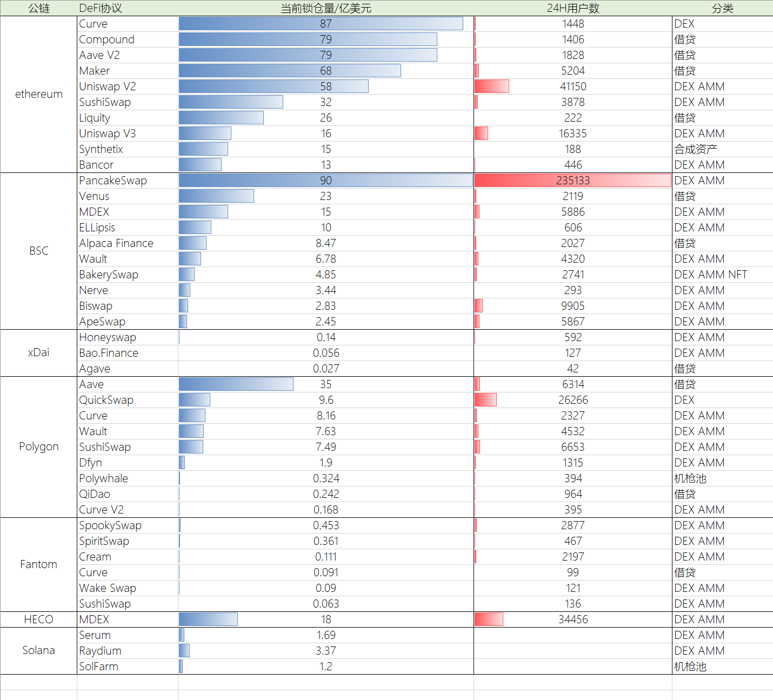The image size is (773, 700).
Task: Click the user count 9905 cell
Action: 573,306
